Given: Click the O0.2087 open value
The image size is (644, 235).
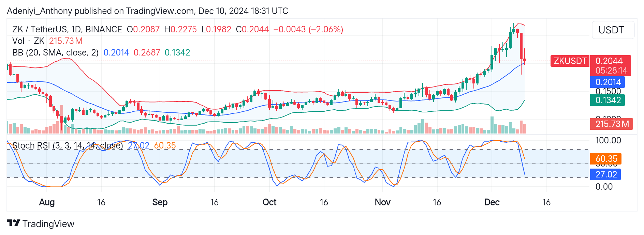Looking at the screenshot, I should pyautogui.click(x=143, y=29).
